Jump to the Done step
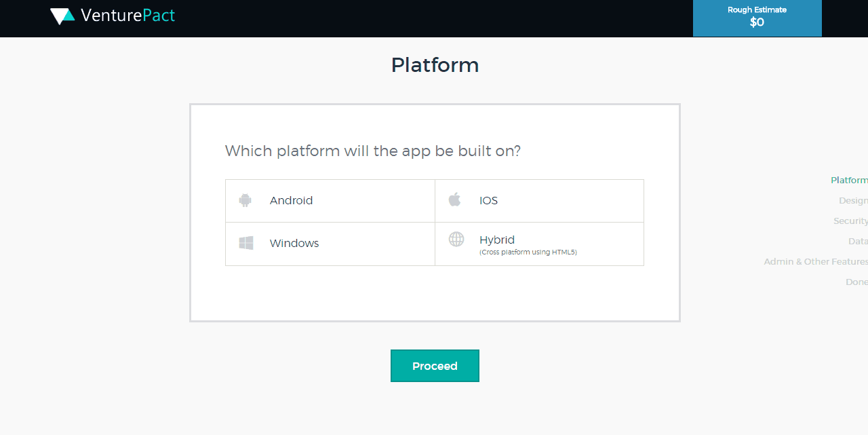 coord(856,282)
